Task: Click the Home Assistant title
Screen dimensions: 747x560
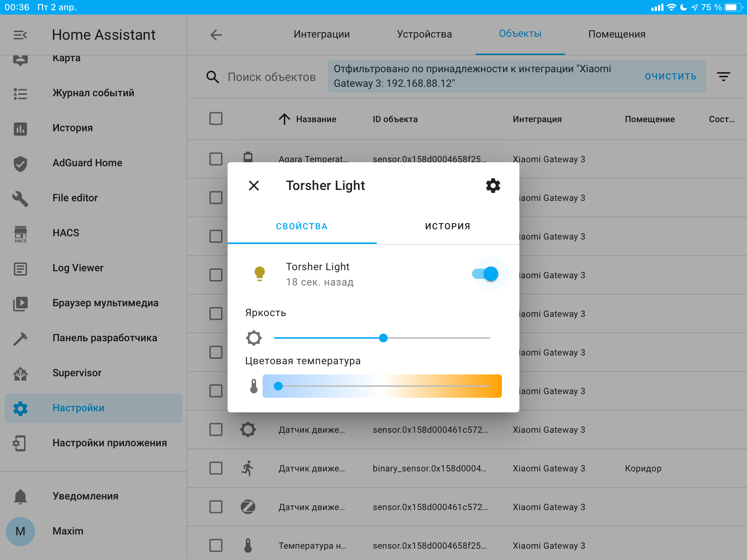Action: [x=104, y=35]
